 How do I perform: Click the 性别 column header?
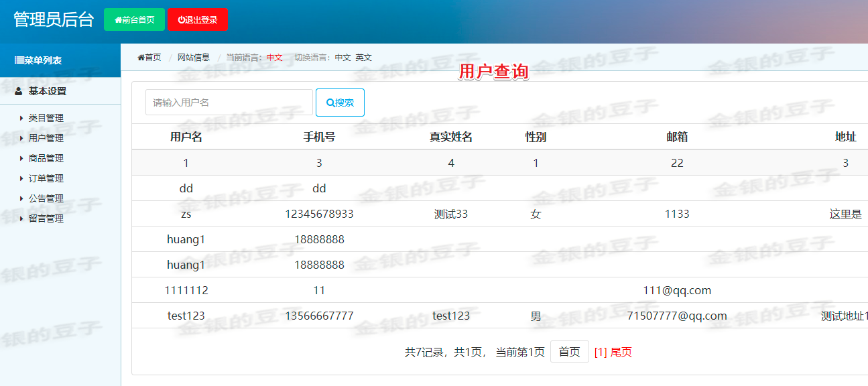coord(536,137)
